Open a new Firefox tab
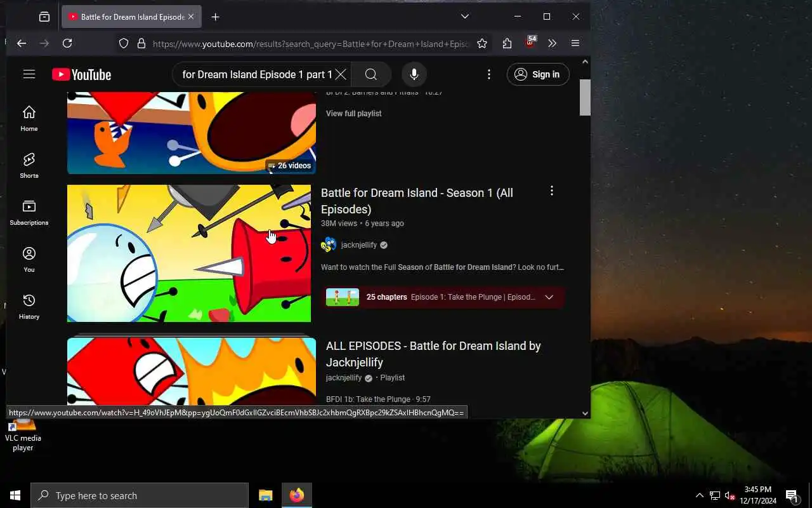This screenshot has width=812, height=508. pos(216,17)
